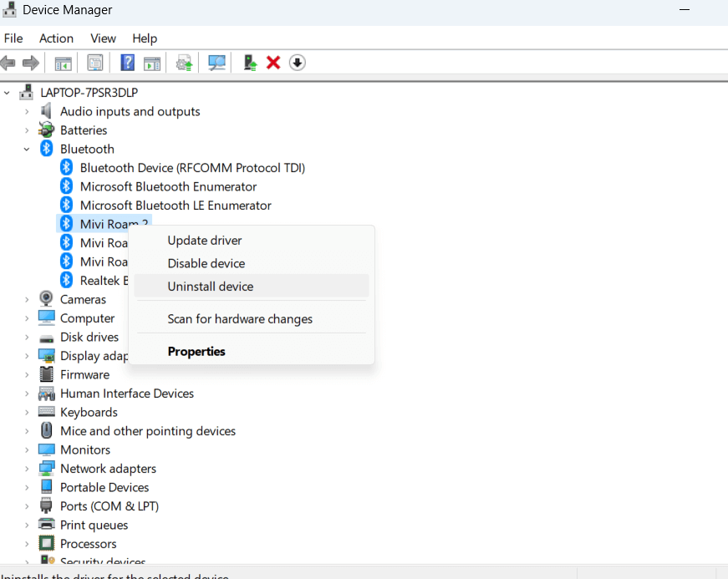Click the Scan for hardware changes toolbar icon
728x579 pixels.
(217, 63)
